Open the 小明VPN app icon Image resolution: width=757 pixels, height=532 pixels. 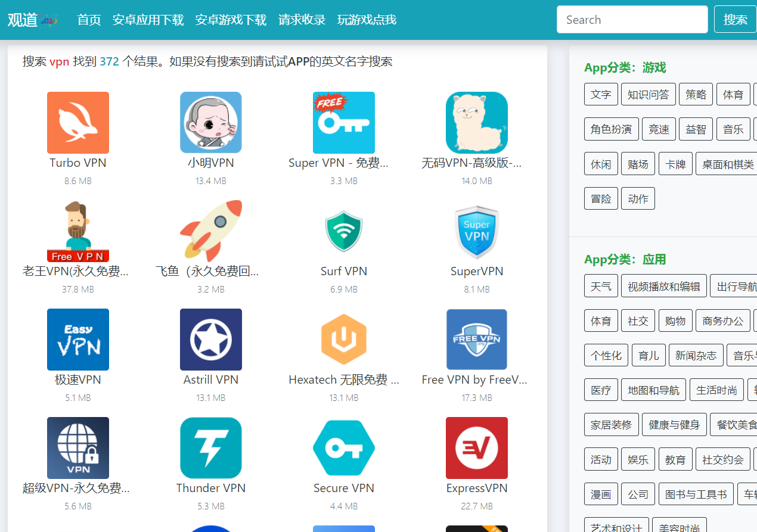pyautogui.click(x=211, y=123)
